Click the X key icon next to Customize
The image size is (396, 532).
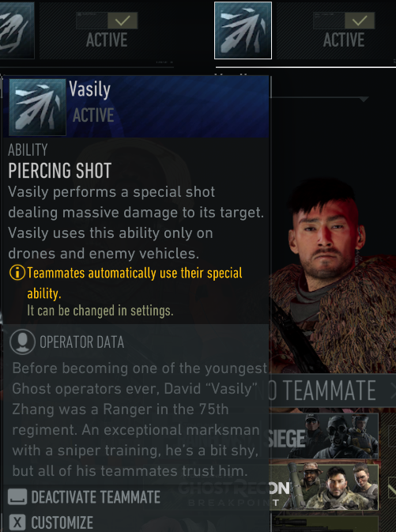pyautogui.click(x=17, y=523)
